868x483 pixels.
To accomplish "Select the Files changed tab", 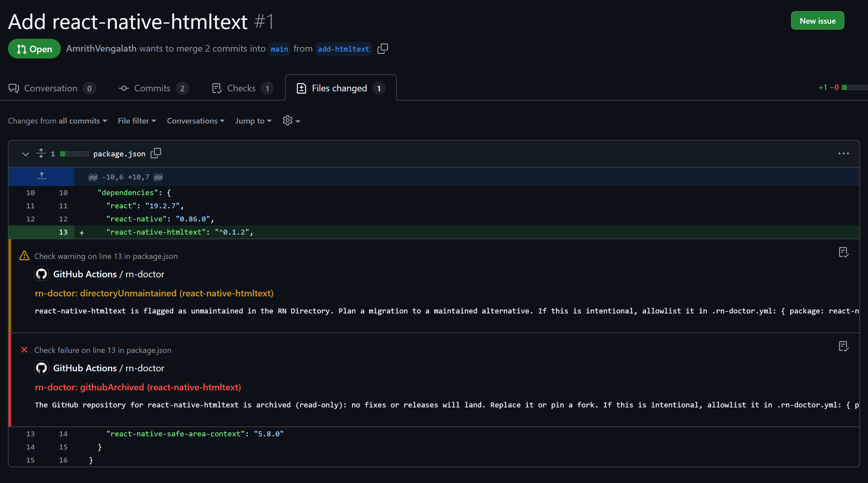I will pyautogui.click(x=341, y=88).
